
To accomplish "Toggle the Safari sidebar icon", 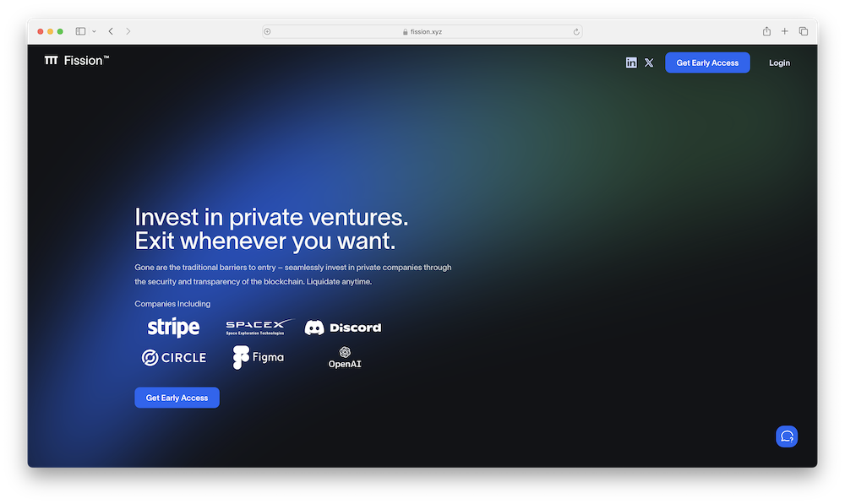I will click(x=80, y=31).
